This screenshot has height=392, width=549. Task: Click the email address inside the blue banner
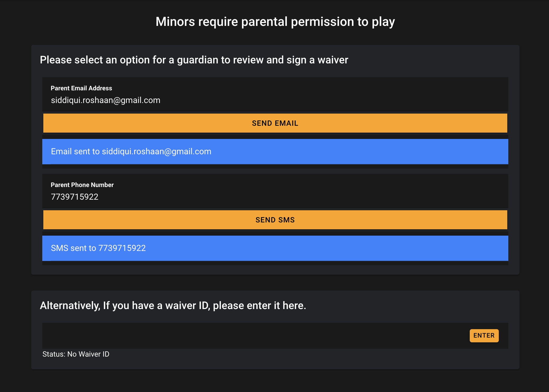tap(157, 152)
